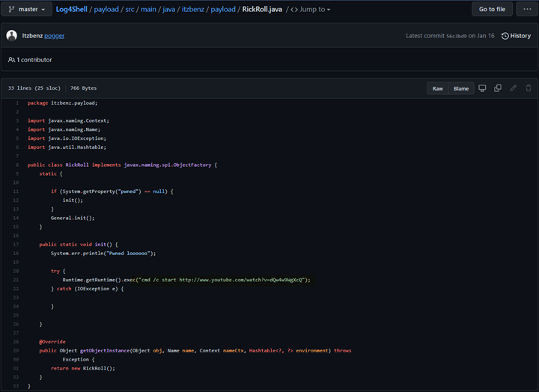Open the three-dot more options menu

coord(527,9)
